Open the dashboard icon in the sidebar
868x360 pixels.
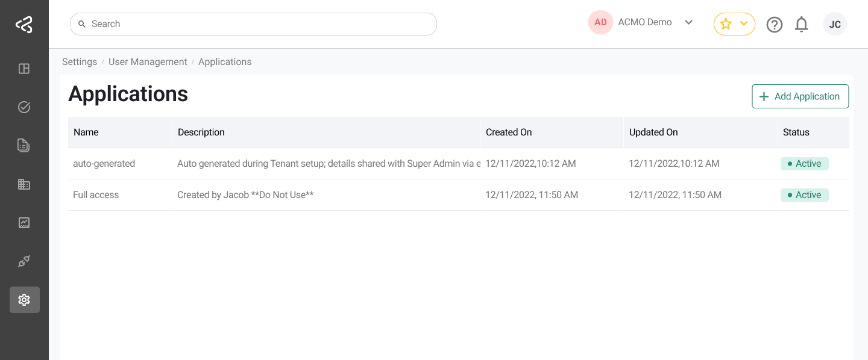(x=24, y=69)
